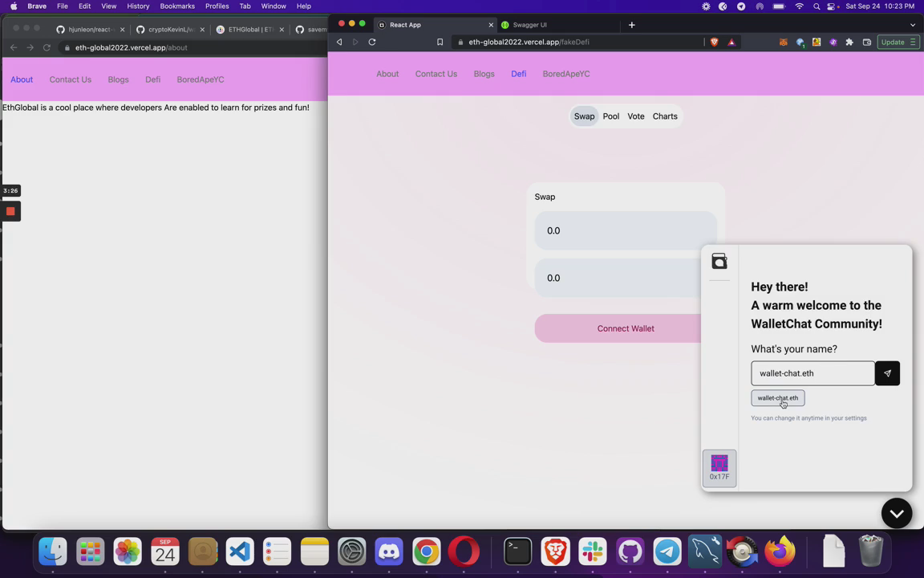Viewport: 924px width, 578px height.
Task: Close the React App tab
Action: pyautogui.click(x=491, y=25)
